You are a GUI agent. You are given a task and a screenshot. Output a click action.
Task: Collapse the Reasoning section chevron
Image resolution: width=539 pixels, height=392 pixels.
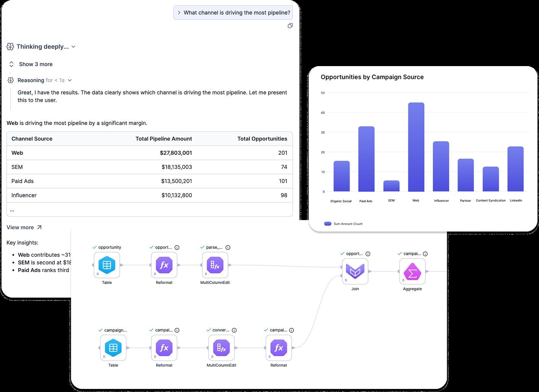click(x=70, y=80)
